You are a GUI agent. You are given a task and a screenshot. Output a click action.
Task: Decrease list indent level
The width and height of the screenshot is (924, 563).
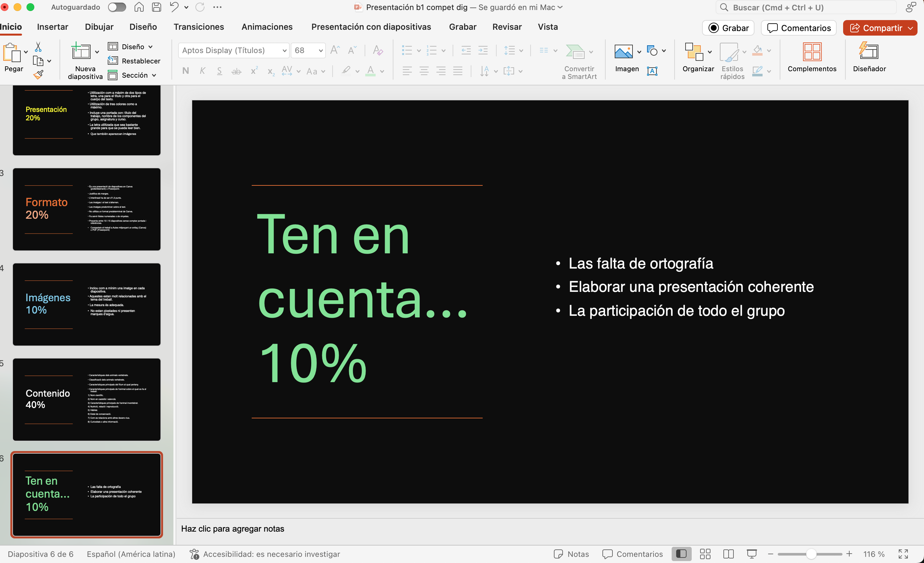pos(466,50)
